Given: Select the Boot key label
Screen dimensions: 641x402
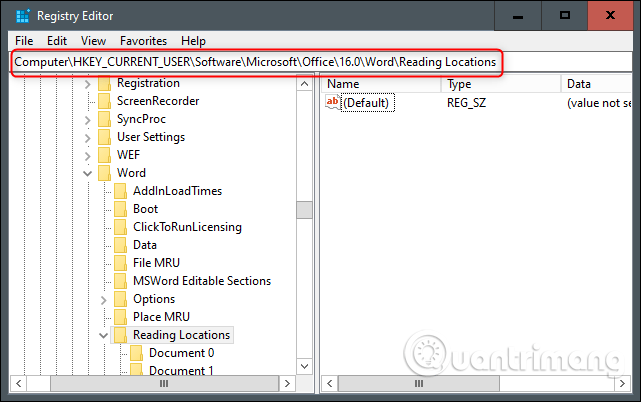Looking at the screenshot, I should (146, 209).
